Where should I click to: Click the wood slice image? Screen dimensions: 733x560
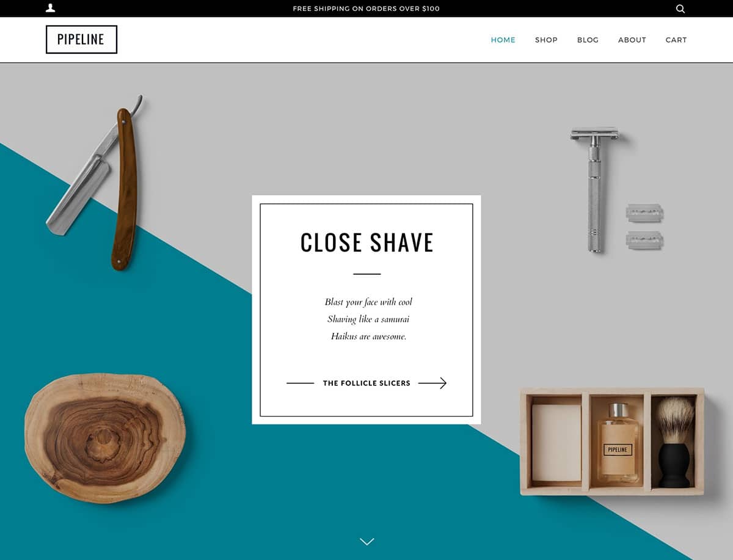[x=105, y=438]
